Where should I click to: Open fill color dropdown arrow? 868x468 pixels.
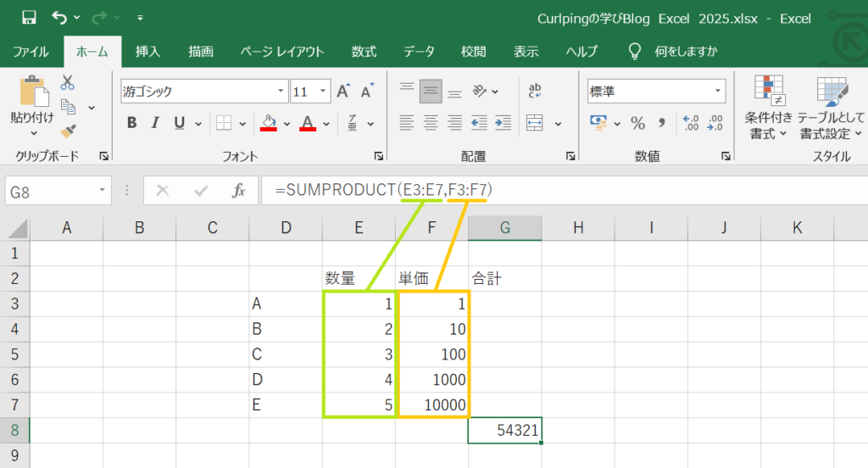[x=287, y=124]
